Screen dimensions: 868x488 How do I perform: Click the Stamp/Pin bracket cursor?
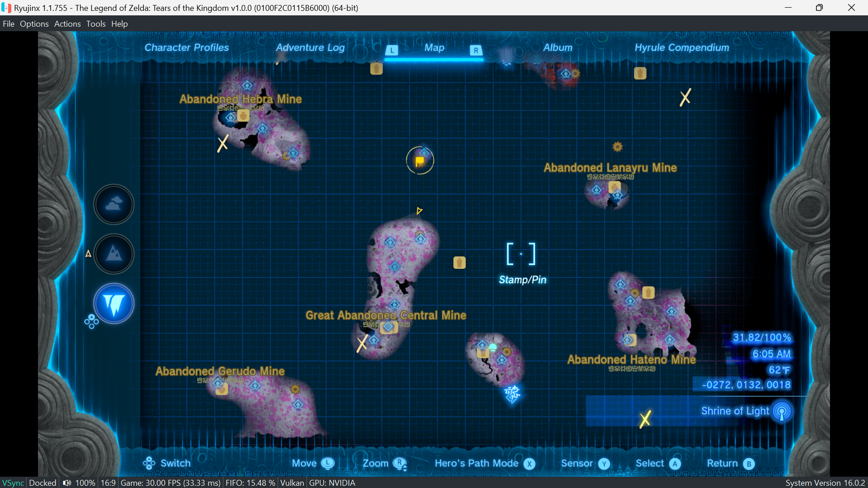pyautogui.click(x=521, y=254)
